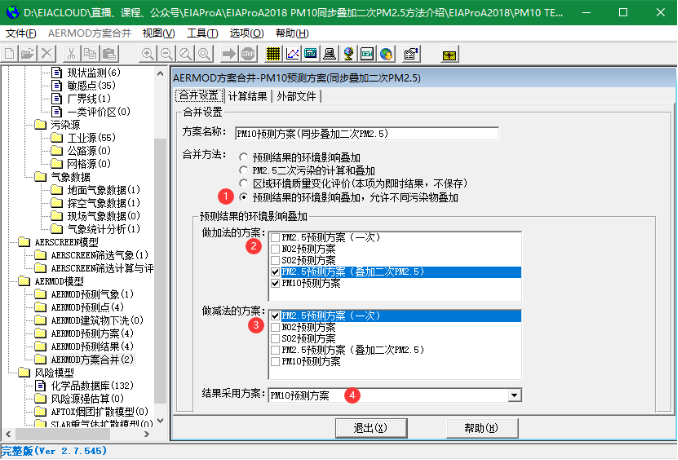The width and height of the screenshot is (678, 460).
Task: Switch to the 计算结果 tab
Action: point(248,96)
